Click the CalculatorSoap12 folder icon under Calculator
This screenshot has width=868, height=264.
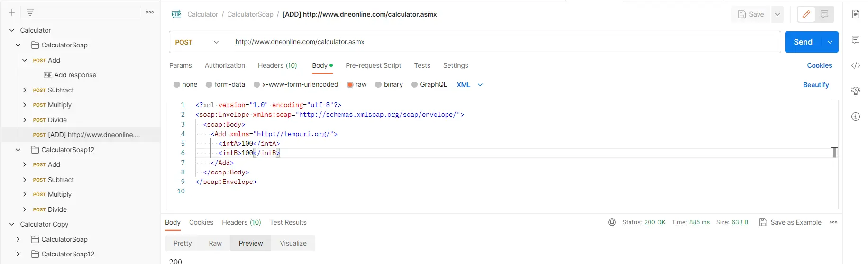[x=35, y=150]
